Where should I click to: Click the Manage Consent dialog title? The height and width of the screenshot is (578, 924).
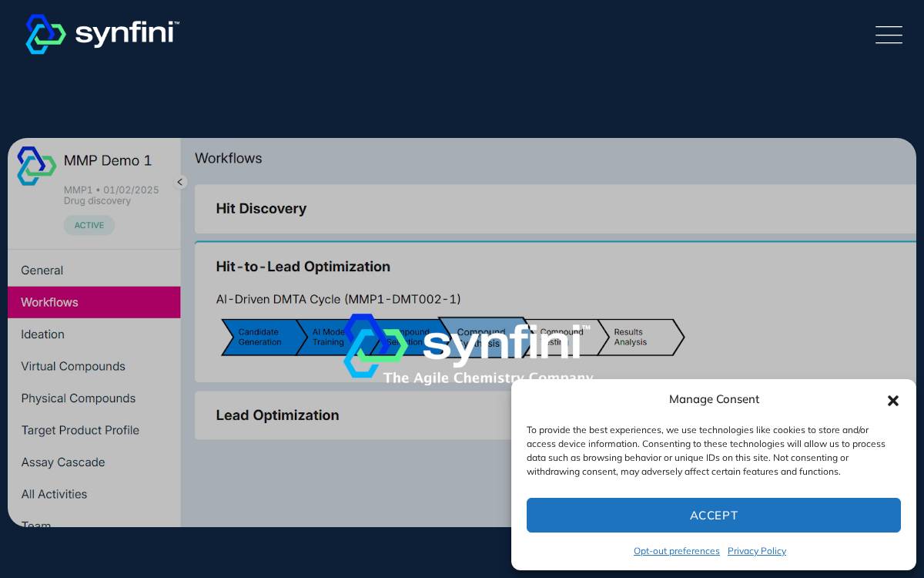coord(714,399)
